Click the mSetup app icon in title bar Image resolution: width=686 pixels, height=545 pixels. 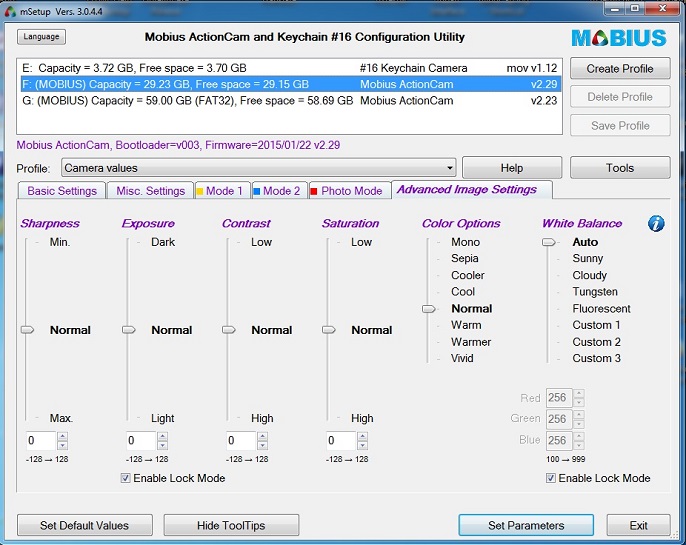(10, 11)
